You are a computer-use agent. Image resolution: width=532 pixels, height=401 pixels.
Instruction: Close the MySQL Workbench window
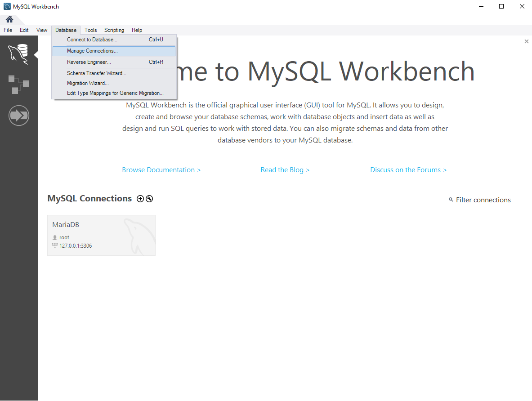522,6
